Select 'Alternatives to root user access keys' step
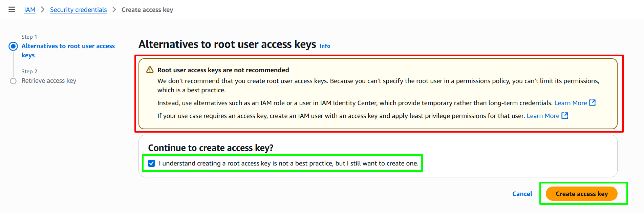Image resolution: width=644 pixels, height=214 pixels. (68, 51)
